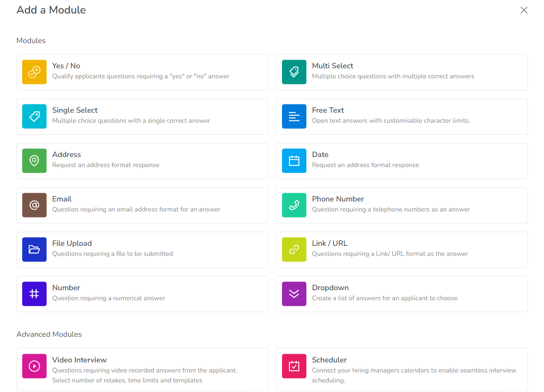This screenshot has width=544, height=392.
Task: Close the Add a Module dialog
Action: tap(524, 10)
